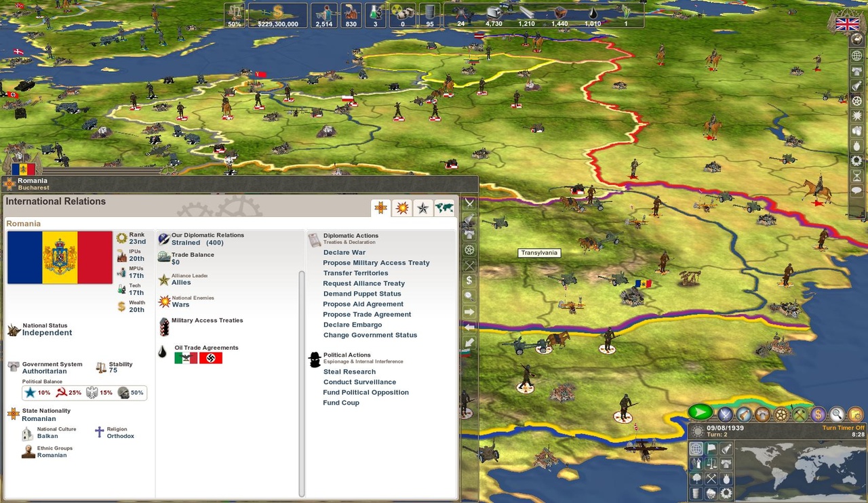Image resolution: width=868 pixels, height=503 pixels.
Task: Click the hourglass icon on right sidebar
Action: (856, 174)
